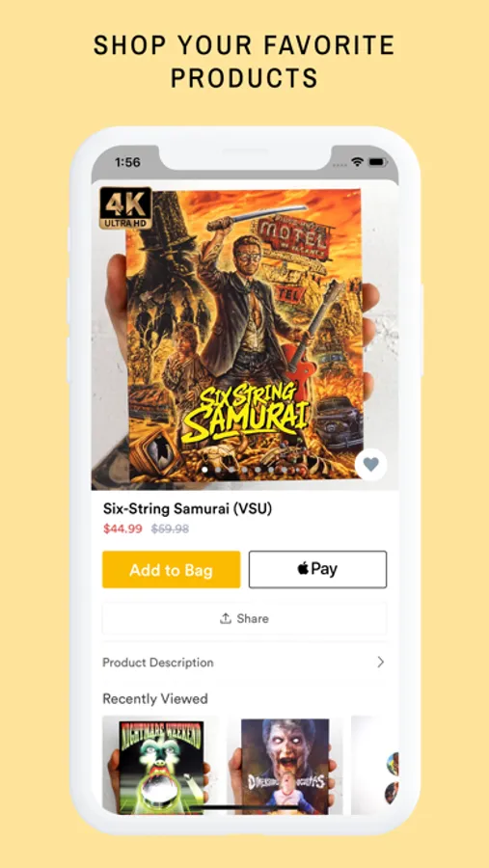The height and width of the screenshot is (868, 489).
Task: Open the Nightmare Weekend recently viewed item
Action: click(161, 766)
